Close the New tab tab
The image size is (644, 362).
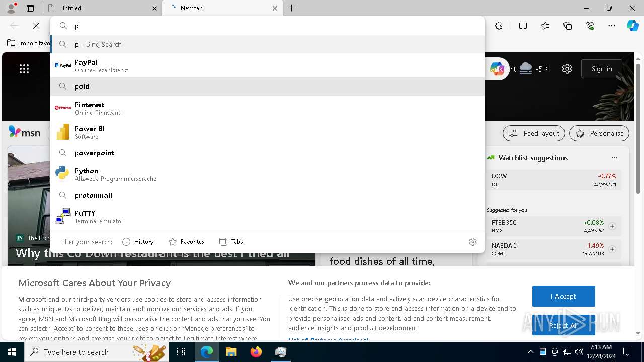coord(275,8)
